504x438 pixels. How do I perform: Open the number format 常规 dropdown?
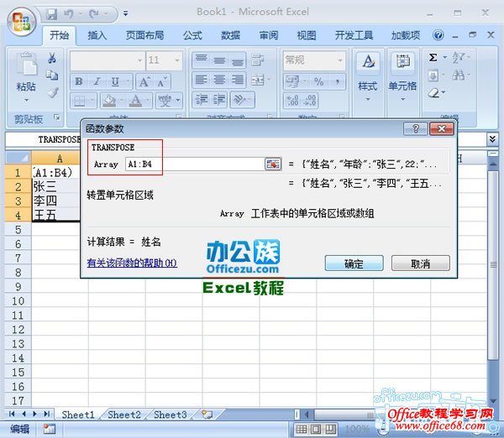click(339, 60)
